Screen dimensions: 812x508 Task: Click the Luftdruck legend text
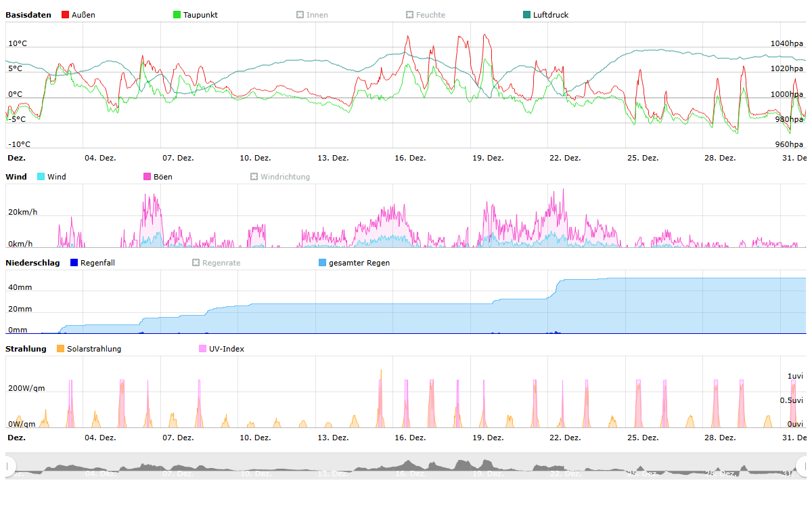tap(551, 15)
